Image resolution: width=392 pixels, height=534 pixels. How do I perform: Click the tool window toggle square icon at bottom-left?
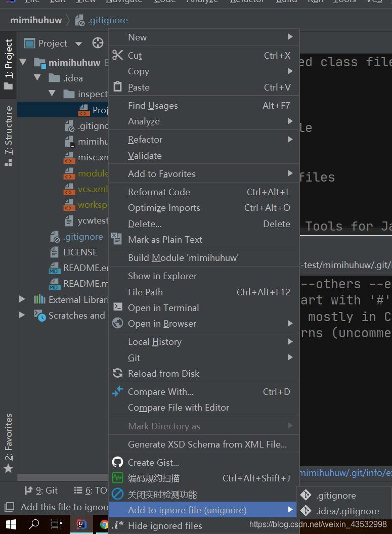pyautogui.click(x=9, y=507)
